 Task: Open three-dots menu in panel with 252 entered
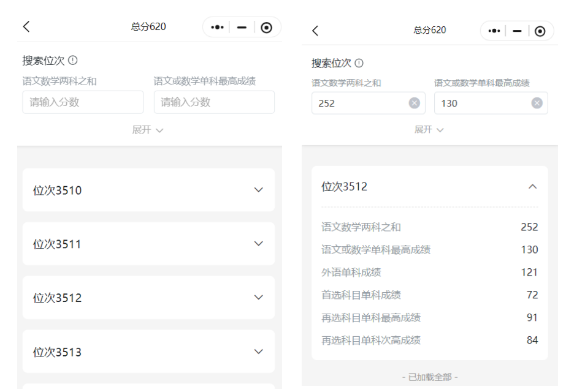tap(494, 31)
